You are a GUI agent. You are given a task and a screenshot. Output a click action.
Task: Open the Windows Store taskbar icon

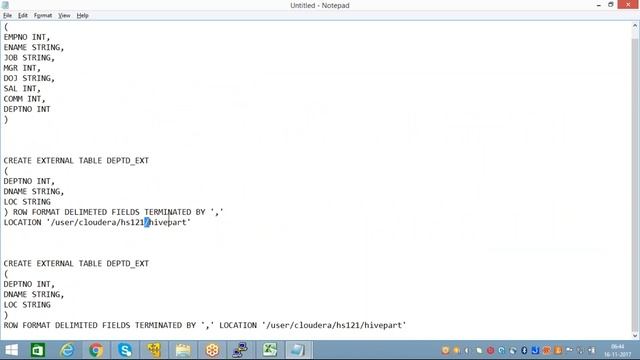pyautogui.click(x=38, y=350)
